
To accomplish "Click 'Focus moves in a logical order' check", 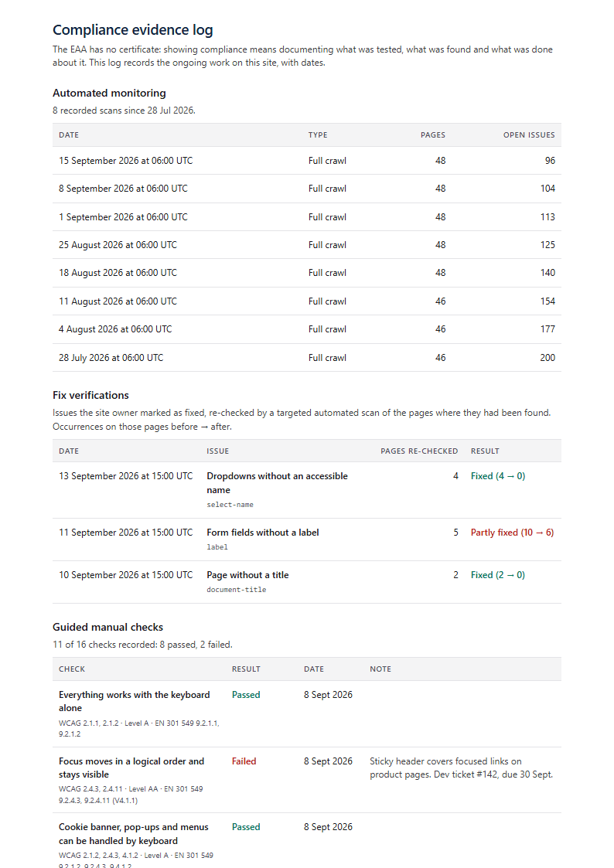I will pos(131,768).
